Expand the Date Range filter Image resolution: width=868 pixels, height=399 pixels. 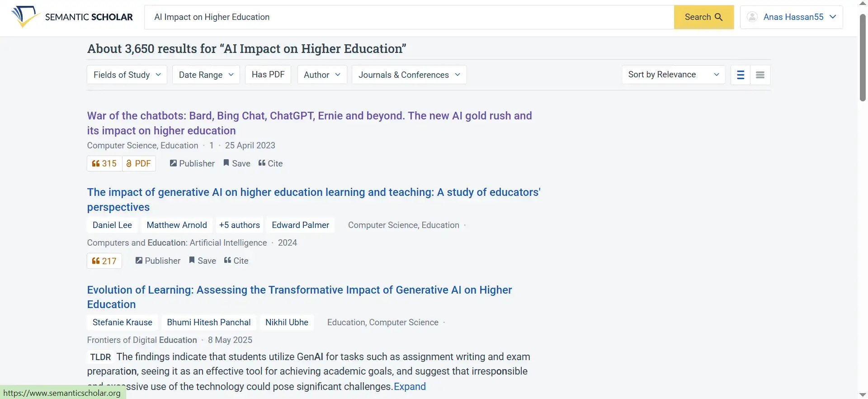click(206, 74)
